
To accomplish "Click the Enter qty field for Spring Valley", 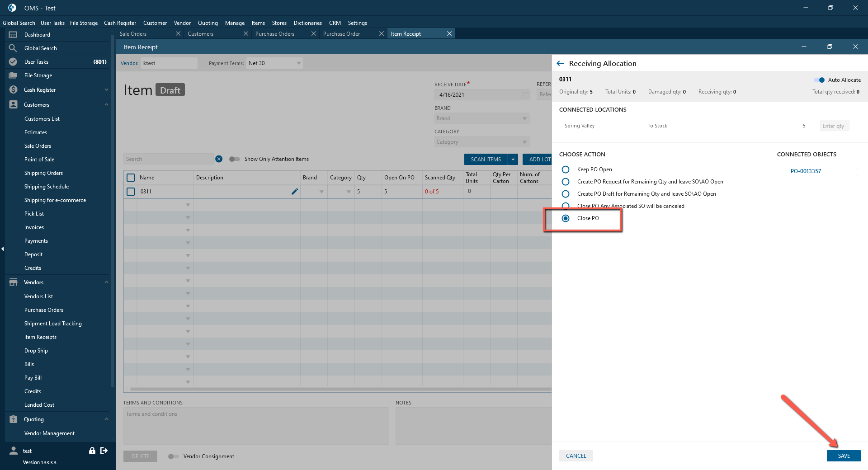I will coord(834,126).
